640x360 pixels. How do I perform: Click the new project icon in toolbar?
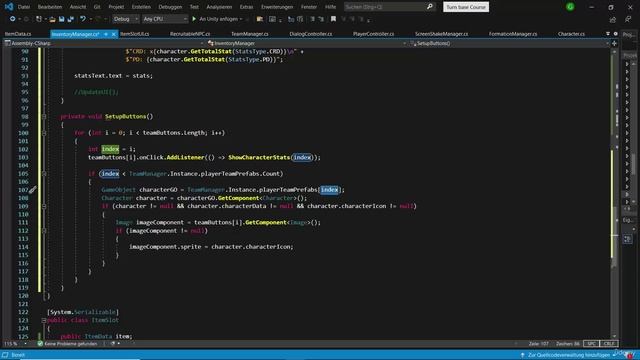pos(39,19)
